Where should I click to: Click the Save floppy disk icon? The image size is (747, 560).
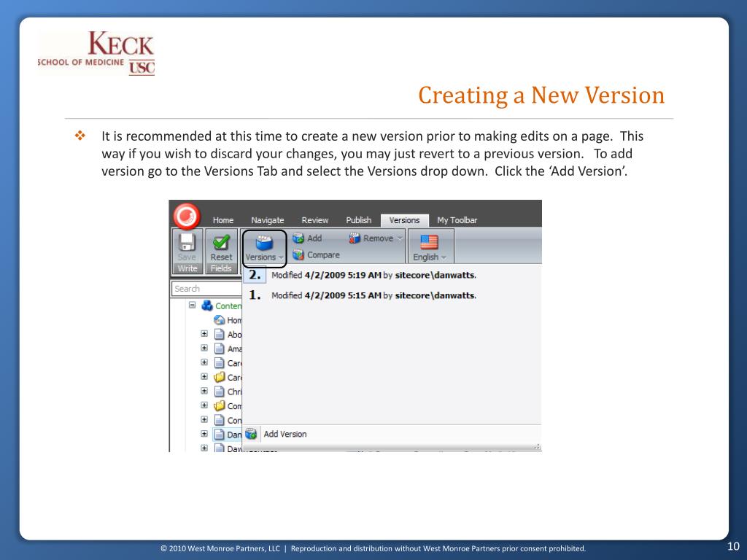[x=187, y=242]
